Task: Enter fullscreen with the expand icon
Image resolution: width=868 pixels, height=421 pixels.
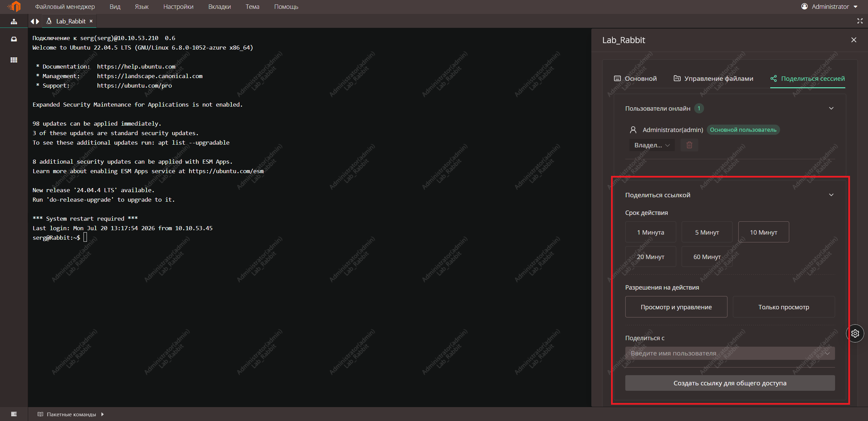Action: (860, 21)
